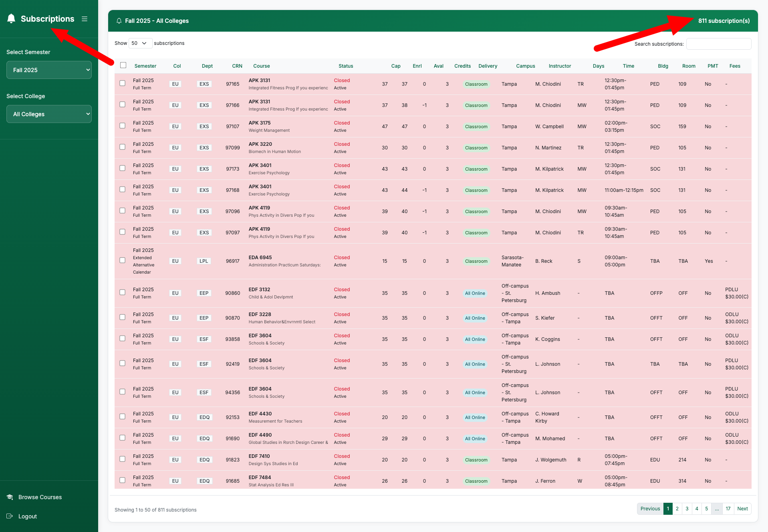Select checkbox for APK 3175 Weight Management
768x532 pixels.
coord(123,126)
